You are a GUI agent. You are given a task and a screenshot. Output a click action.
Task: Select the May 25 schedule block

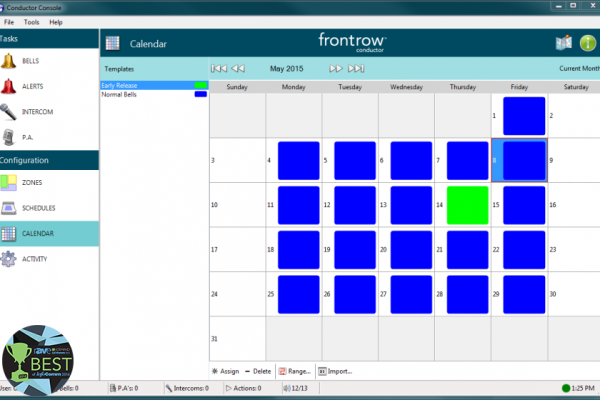point(298,294)
